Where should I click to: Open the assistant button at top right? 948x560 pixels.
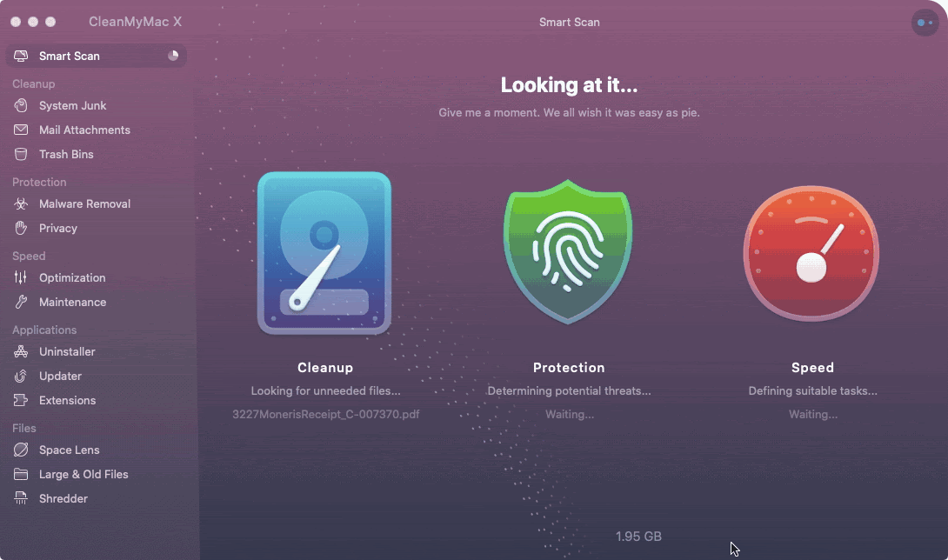click(925, 23)
